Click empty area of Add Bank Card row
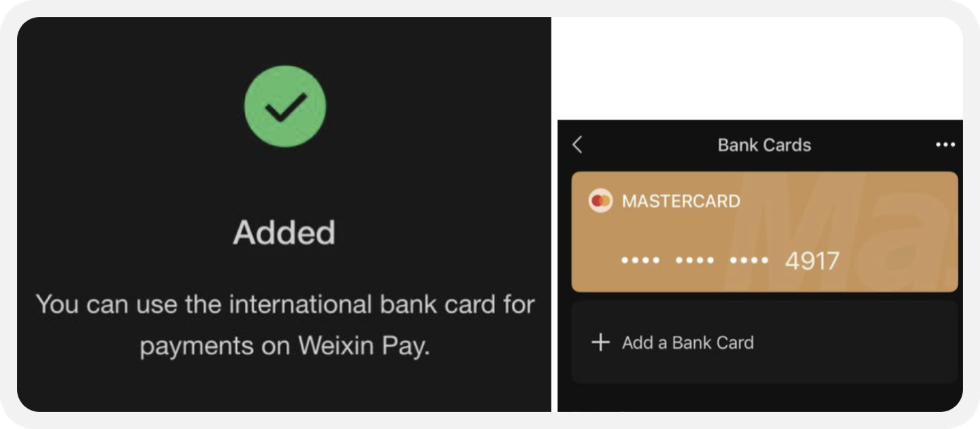 tap(857, 343)
